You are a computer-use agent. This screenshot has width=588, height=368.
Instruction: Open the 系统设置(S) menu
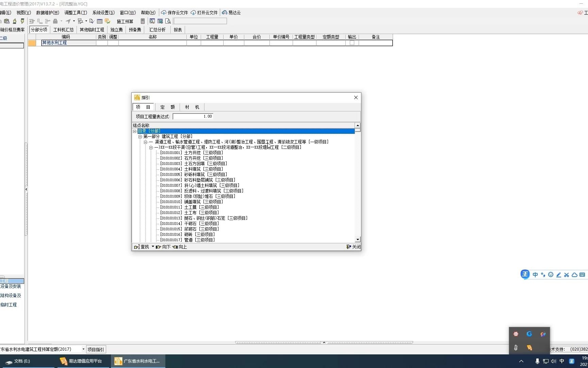point(103,13)
